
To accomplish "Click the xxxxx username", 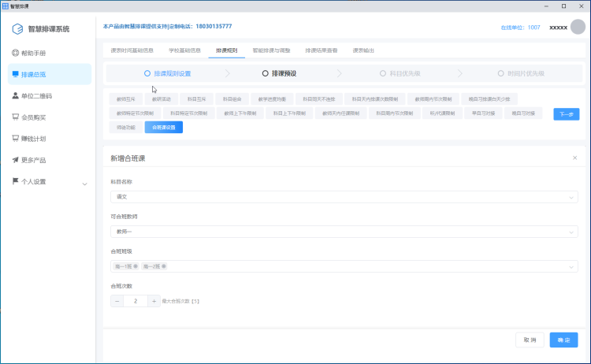I will coord(558,28).
